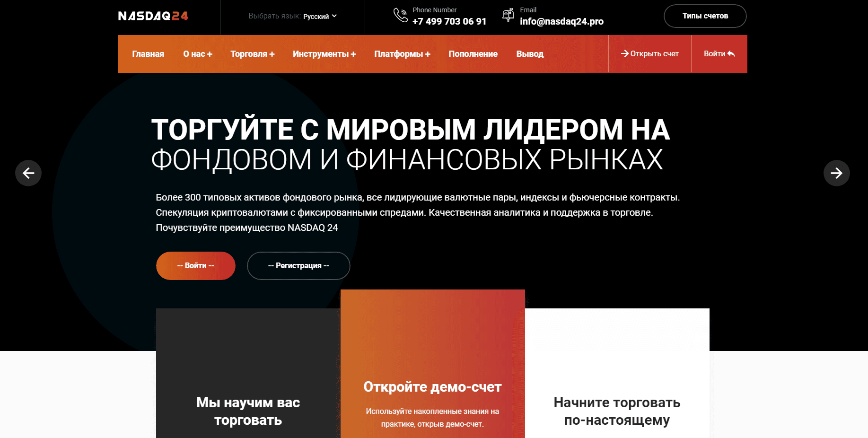The image size is (868, 438).
Task: Open the Вывод page
Action: click(530, 54)
